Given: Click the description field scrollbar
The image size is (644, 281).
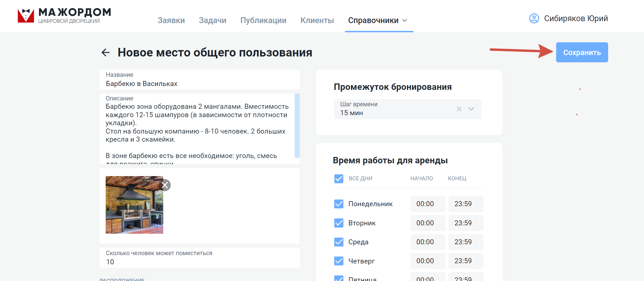Looking at the screenshot, I should pyautogui.click(x=297, y=126).
